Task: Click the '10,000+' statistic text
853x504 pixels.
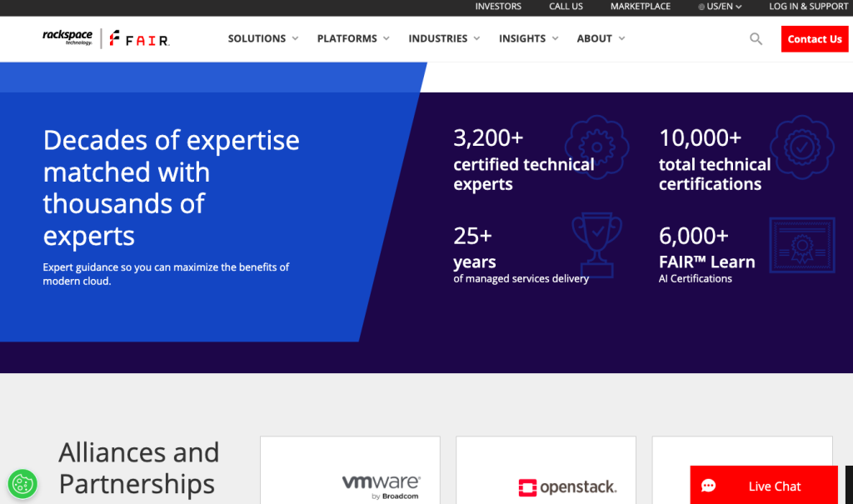Action: (700, 138)
